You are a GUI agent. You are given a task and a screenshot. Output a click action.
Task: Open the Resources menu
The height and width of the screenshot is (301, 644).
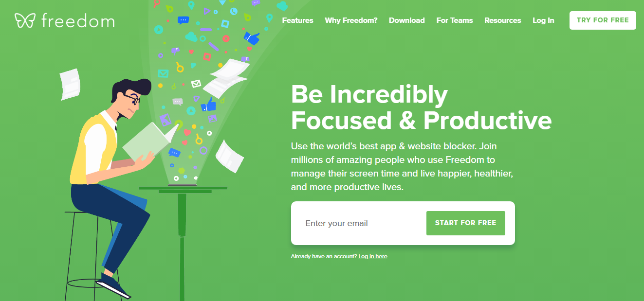tap(502, 20)
